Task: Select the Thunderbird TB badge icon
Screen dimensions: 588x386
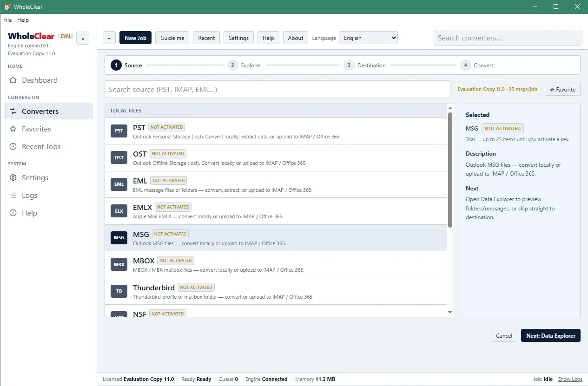Action: 119,291
